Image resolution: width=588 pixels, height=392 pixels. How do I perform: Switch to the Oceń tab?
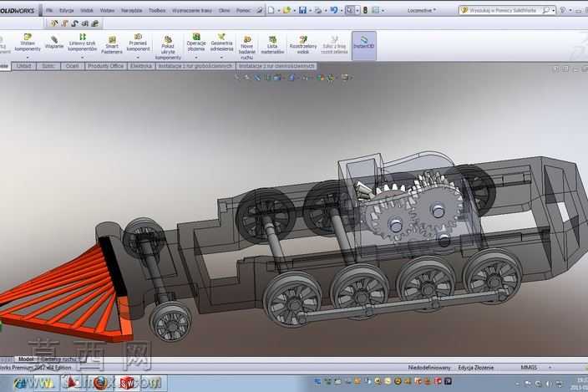click(73, 66)
